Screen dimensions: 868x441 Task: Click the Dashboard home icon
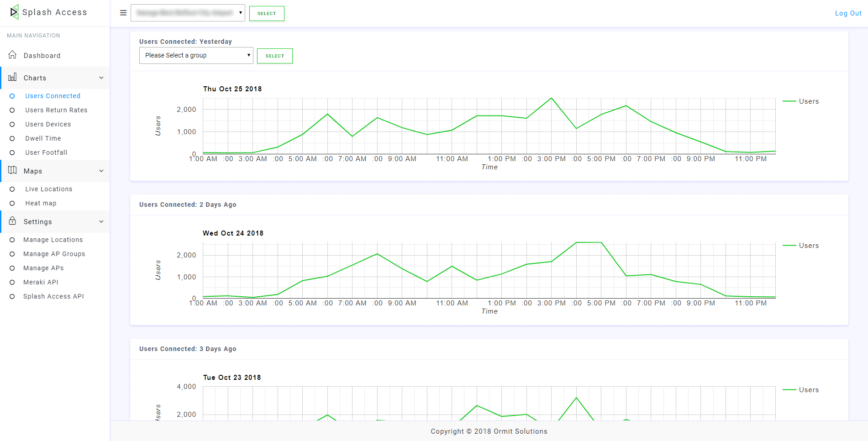click(x=13, y=55)
